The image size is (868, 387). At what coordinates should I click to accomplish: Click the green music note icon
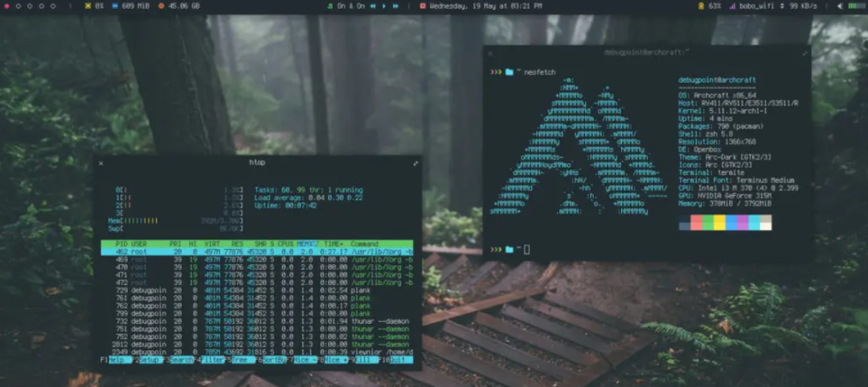click(330, 6)
